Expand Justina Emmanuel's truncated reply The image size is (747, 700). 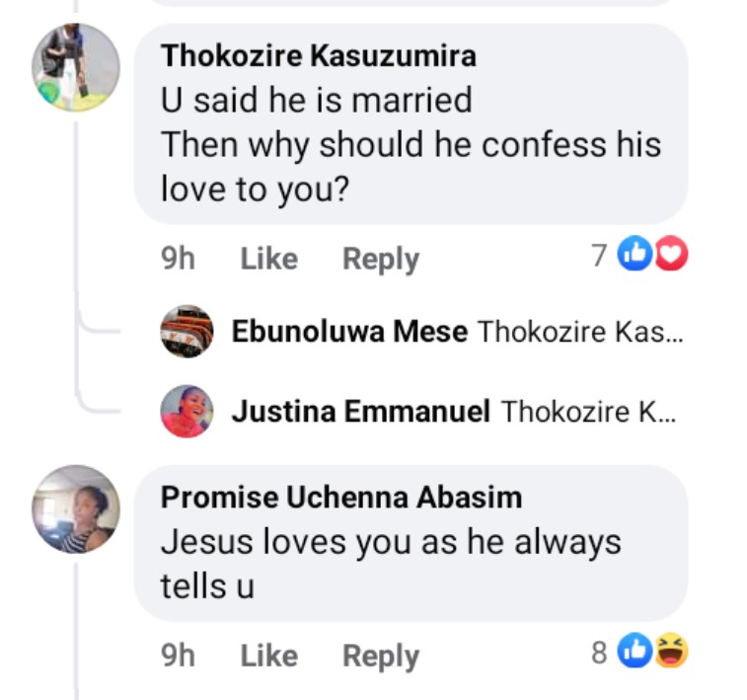(589, 412)
